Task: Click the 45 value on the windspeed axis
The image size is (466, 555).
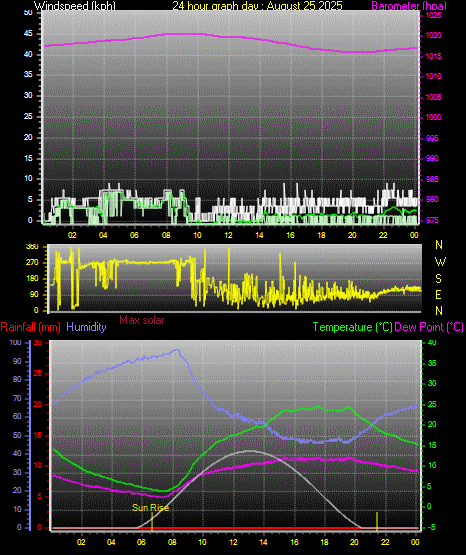Action: click(x=28, y=34)
